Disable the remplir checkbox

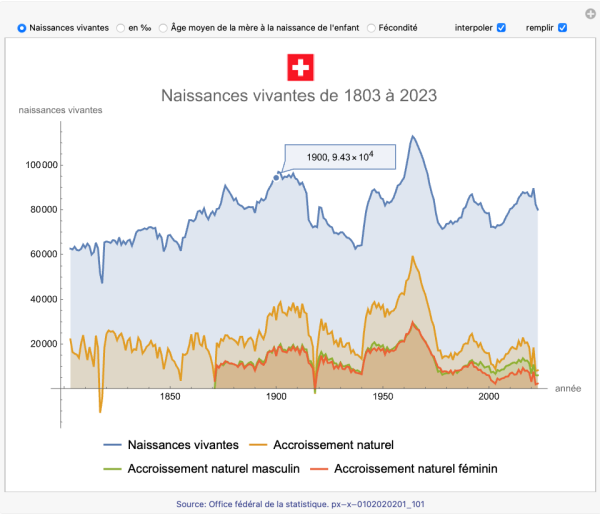(562, 28)
